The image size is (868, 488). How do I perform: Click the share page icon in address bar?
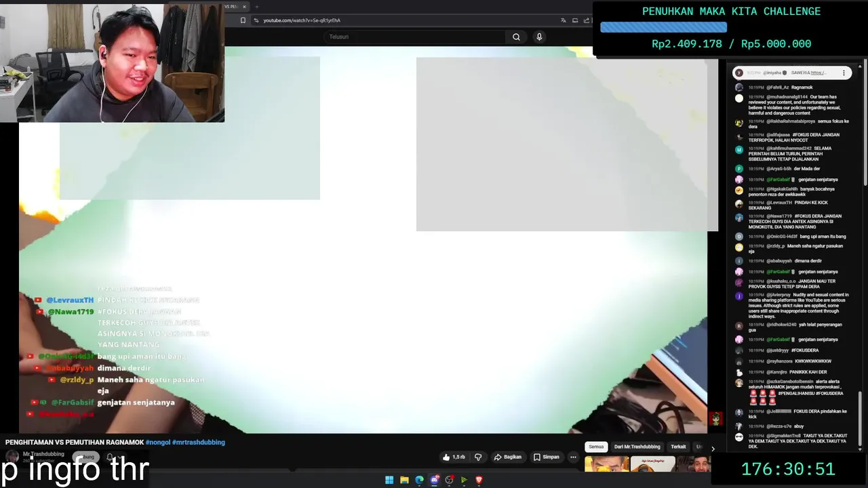pos(587,20)
